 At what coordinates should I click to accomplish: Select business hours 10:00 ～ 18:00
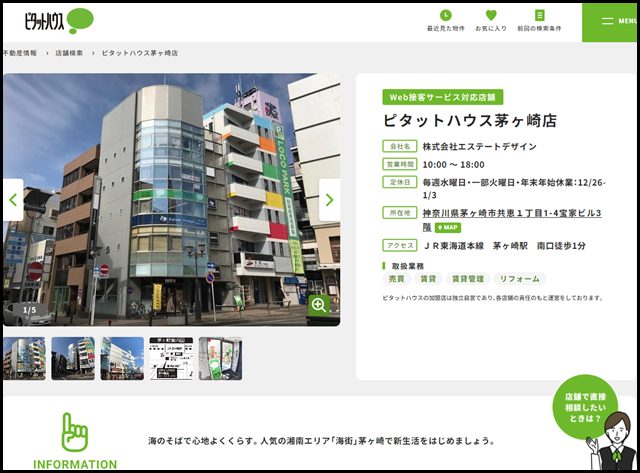(453, 165)
